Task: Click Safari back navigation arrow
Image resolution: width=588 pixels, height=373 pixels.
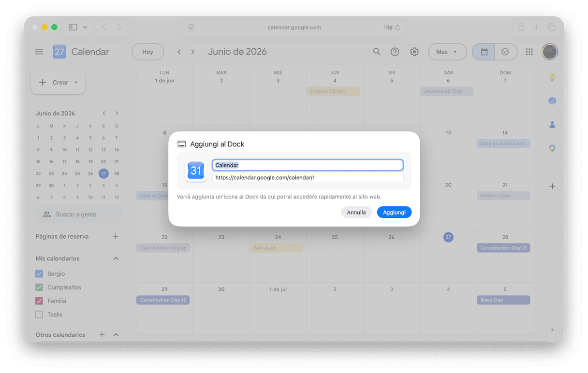Action: click(104, 28)
